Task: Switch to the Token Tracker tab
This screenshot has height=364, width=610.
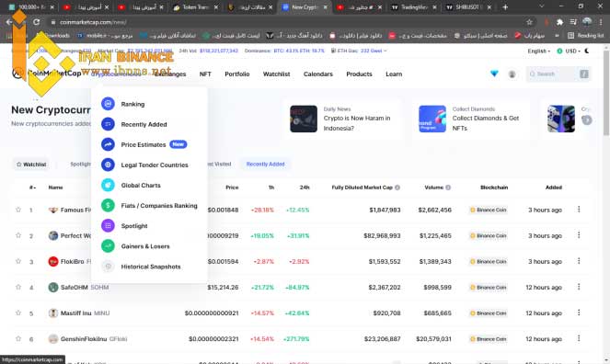Action: coord(195,7)
